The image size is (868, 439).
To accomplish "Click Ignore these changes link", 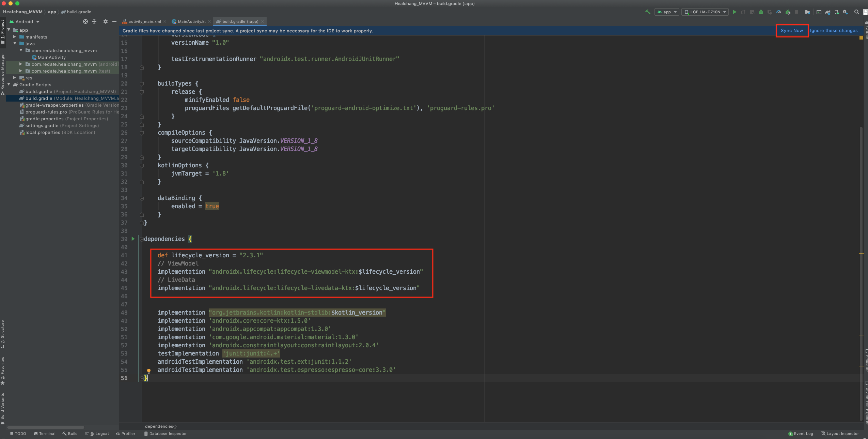I will pos(834,31).
